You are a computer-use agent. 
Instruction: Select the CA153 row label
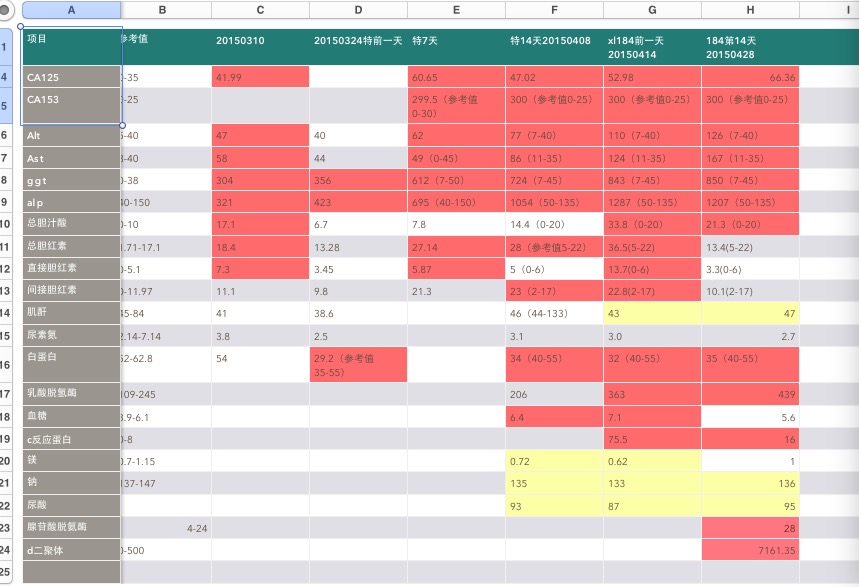coord(72,106)
